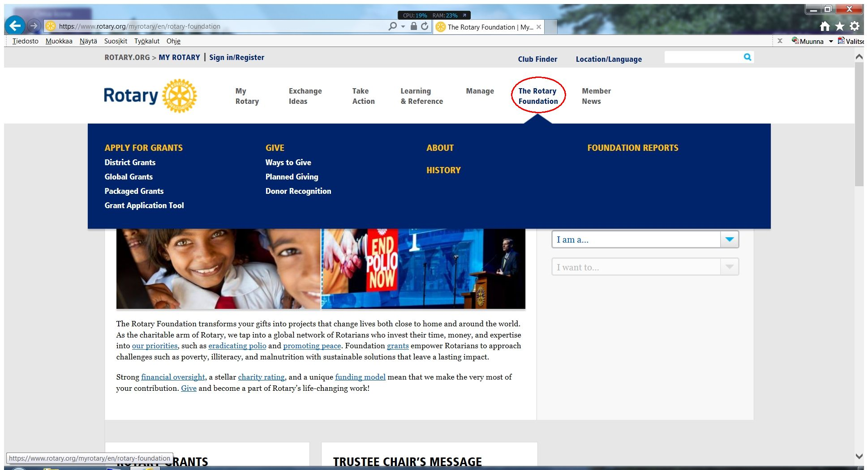The height and width of the screenshot is (470, 868).
Task: Open Location/Language link
Action: (609, 59)
